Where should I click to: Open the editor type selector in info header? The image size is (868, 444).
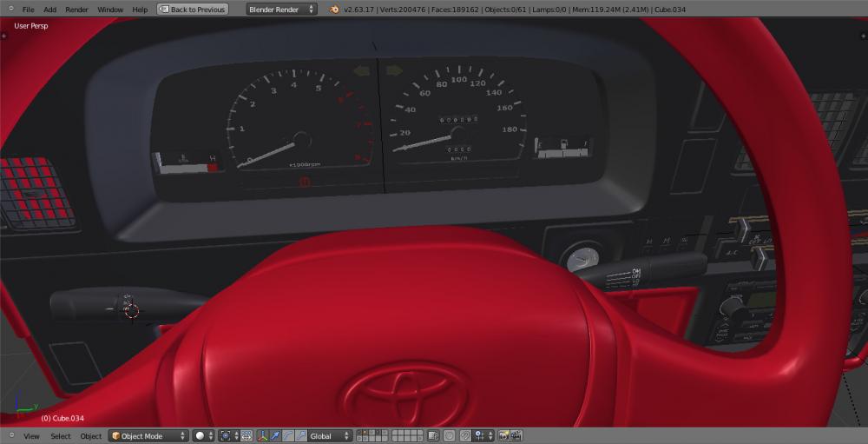pyautogui.click(x=11, y=10)
